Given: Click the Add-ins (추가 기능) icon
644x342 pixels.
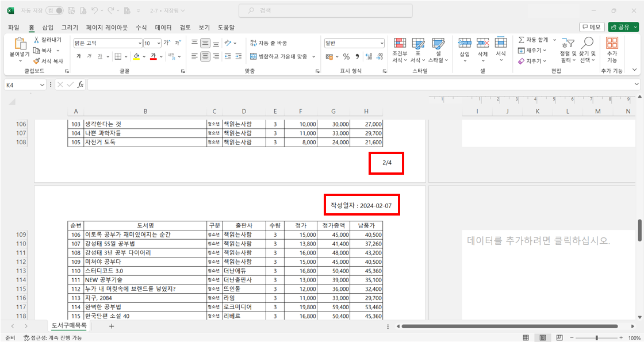Looking at the screenshot, I should point(612,43).
